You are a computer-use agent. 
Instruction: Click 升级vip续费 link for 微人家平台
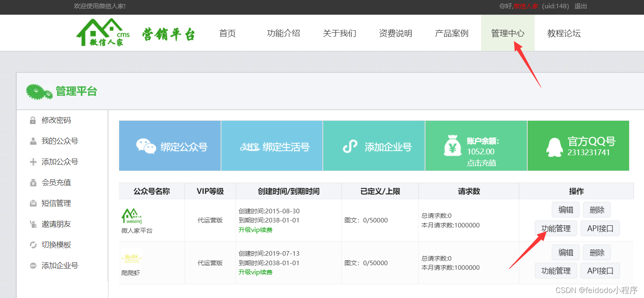(256, 230)
